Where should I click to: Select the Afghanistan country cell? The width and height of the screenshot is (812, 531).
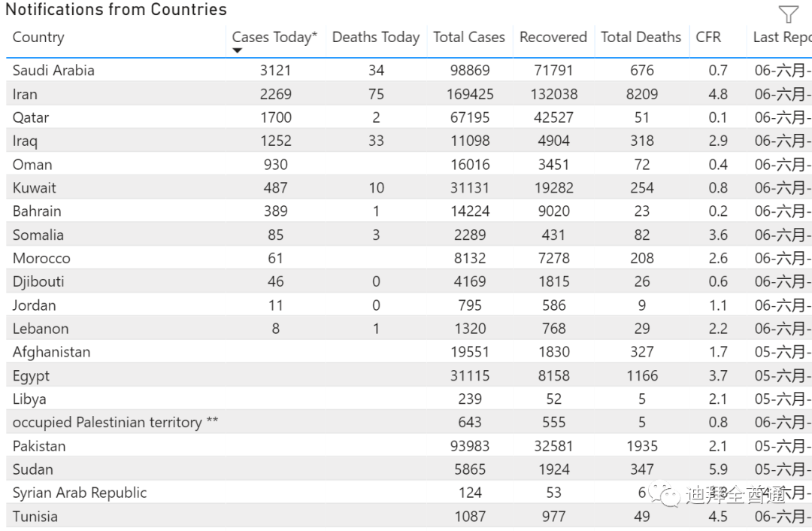click(51, 352)
